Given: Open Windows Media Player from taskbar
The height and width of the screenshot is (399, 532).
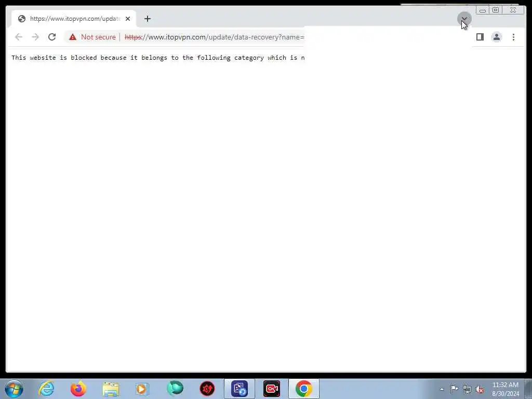Looking at the screenshot, I should [142, 389].
